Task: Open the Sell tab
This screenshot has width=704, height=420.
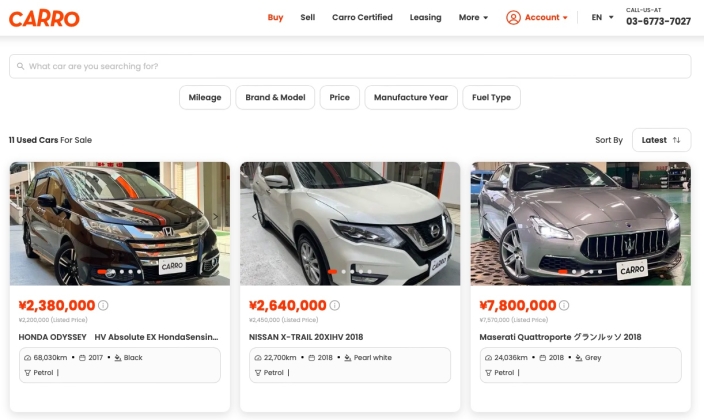Action: (x=308, y=18)
